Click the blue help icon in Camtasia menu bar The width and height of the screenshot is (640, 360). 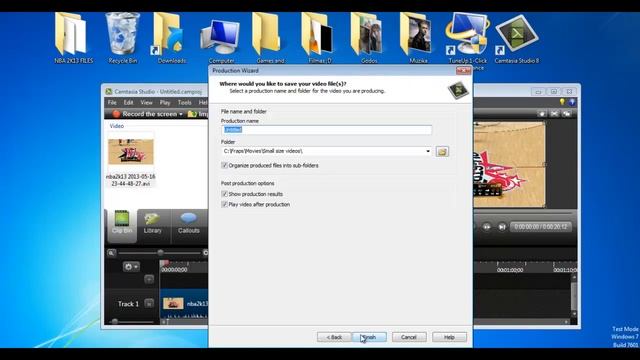572,102
